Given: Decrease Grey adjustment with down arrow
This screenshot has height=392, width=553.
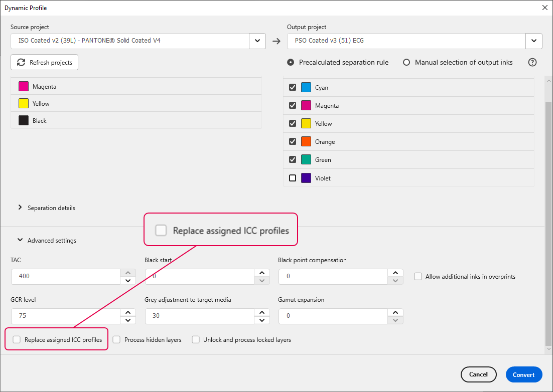Looking at the screenshot, I should tap(262, 320).
